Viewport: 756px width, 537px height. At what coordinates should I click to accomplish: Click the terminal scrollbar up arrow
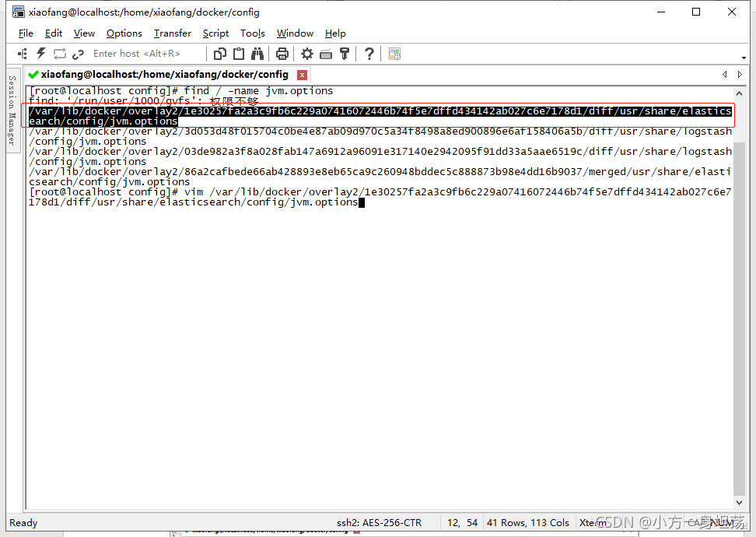point(739,93)
